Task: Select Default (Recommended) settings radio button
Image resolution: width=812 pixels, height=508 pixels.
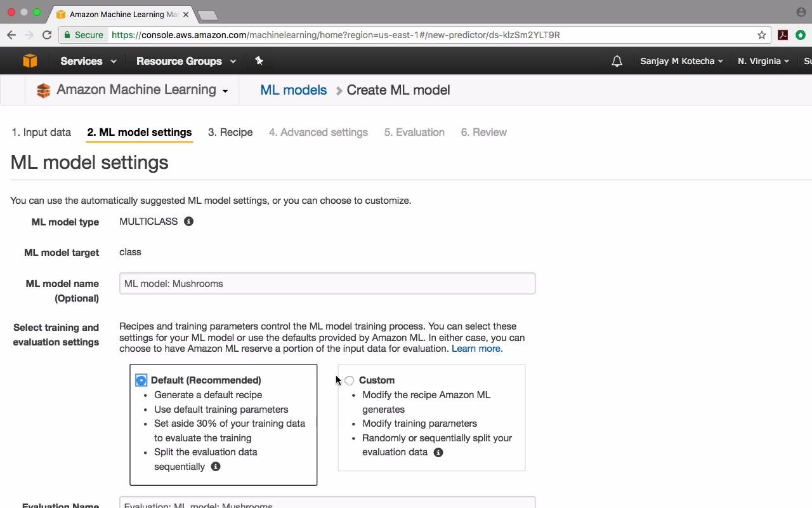Action: pos(141,380)
